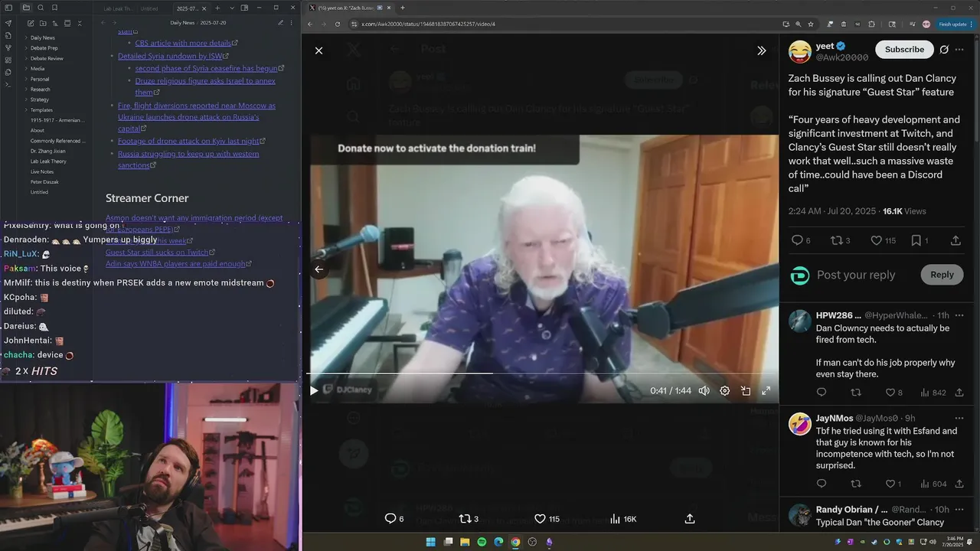Subscribe to the yeet account
Image resolution: width=980 pixels, height=551 pixels.
[x=904, y=50]
